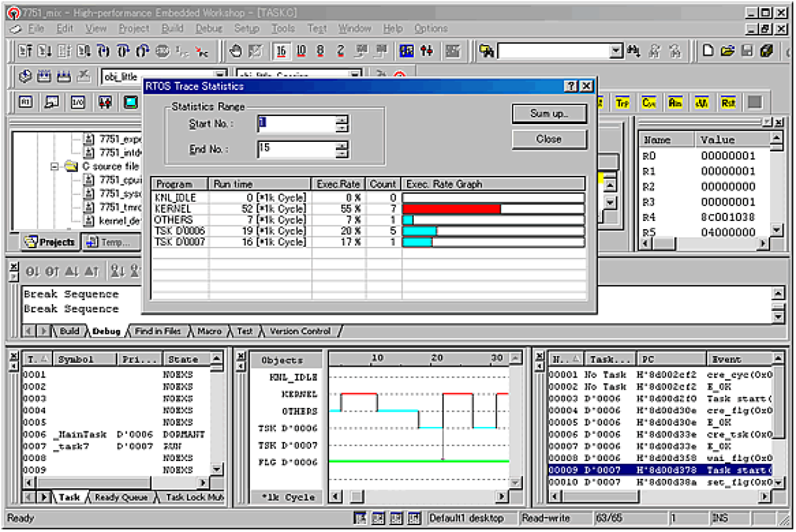Open the TrP trace point tool
796x532 pixels.
tap(622, 101)
